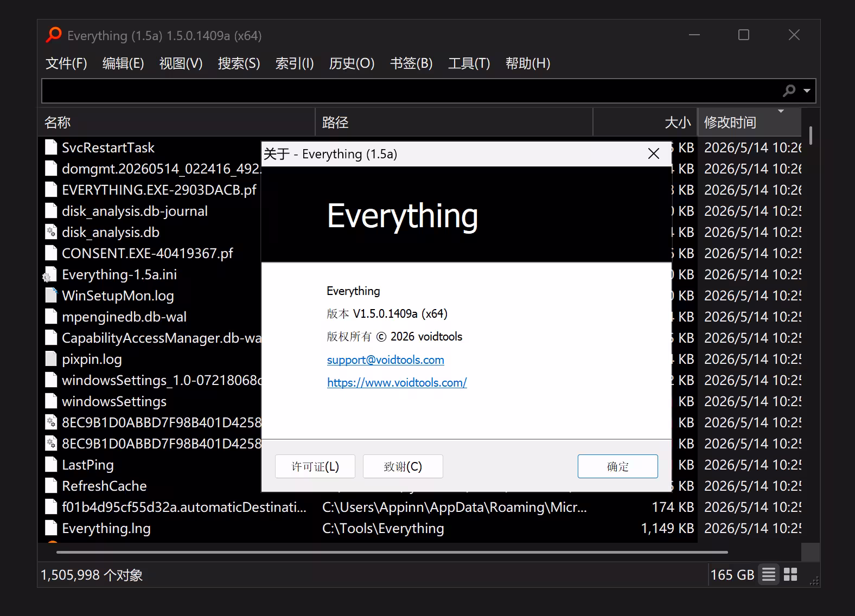This screenshot has height=616, width=855.
Task: Open the 历史(O) menu
Action: pyautogui.click(x=352, y=63)
